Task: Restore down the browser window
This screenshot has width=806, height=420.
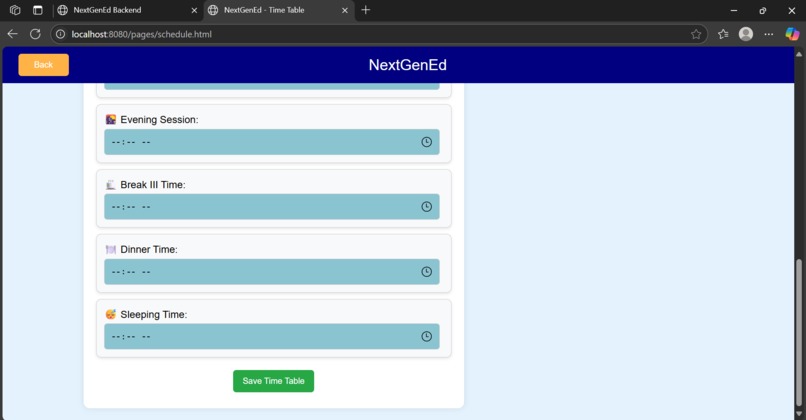Action: coord(763,10)
